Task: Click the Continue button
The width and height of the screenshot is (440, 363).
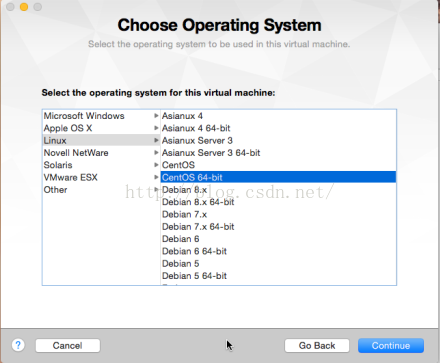Action: pos(391,345)
